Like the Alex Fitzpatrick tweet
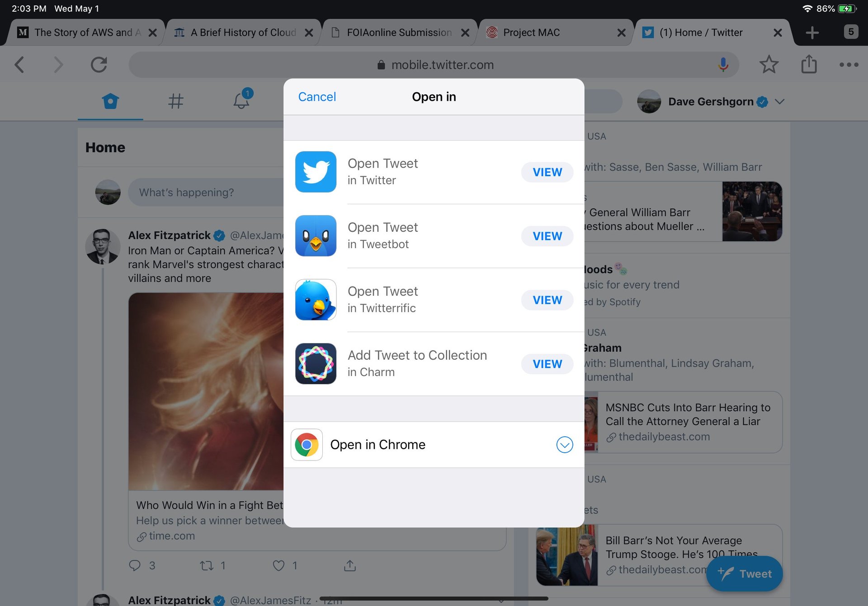The image size is (868, 606). coord(278,565)
